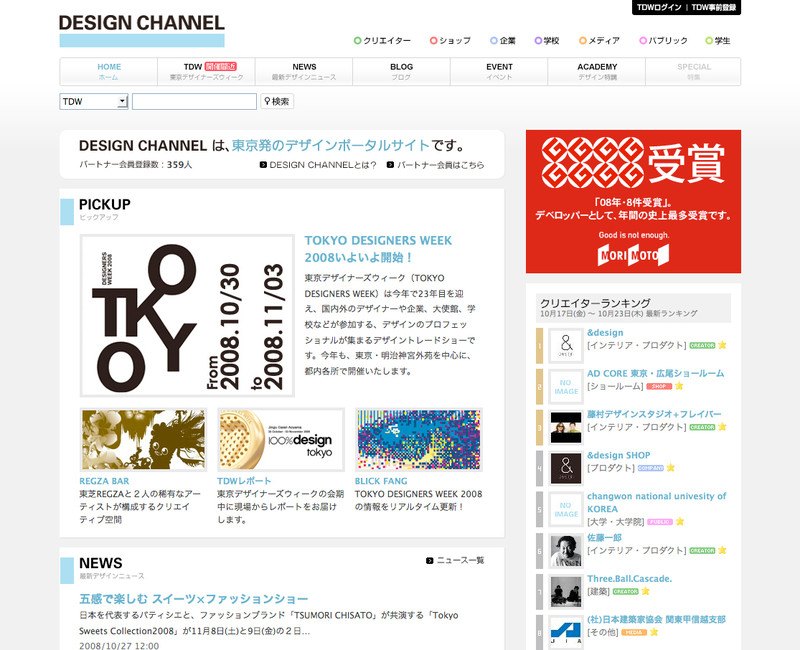Click the TDWレポート title link
This screenshot has width=800, height=650.
(244, 481)
